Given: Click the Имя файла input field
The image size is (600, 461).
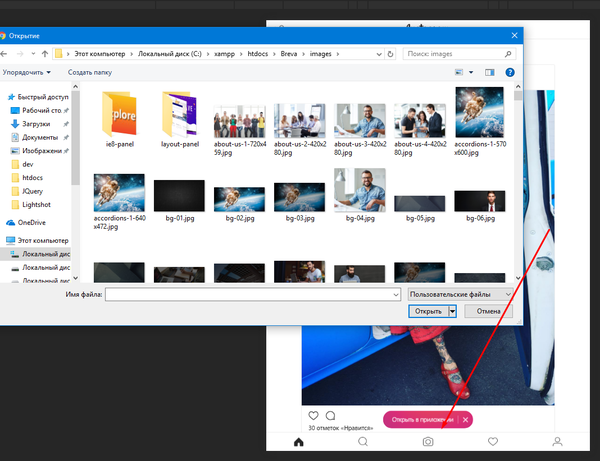Looking at the screenshot, I should [252, 294].
